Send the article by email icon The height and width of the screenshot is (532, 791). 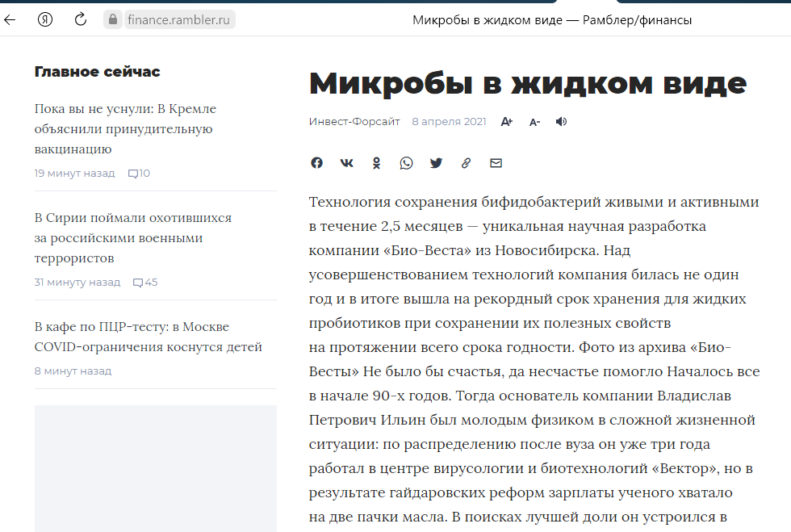click(x=496, y=163)
